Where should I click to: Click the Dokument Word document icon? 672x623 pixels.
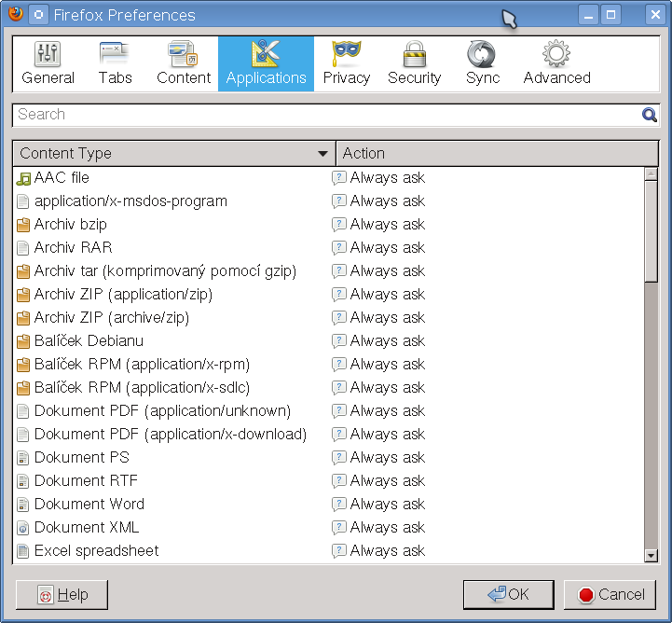pos(22,505)
